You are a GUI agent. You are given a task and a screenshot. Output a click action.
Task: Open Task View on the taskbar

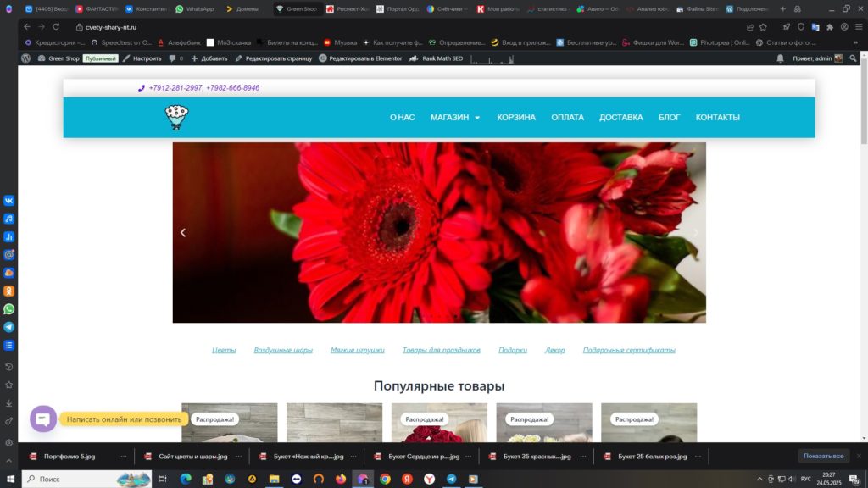click(163, 479)
